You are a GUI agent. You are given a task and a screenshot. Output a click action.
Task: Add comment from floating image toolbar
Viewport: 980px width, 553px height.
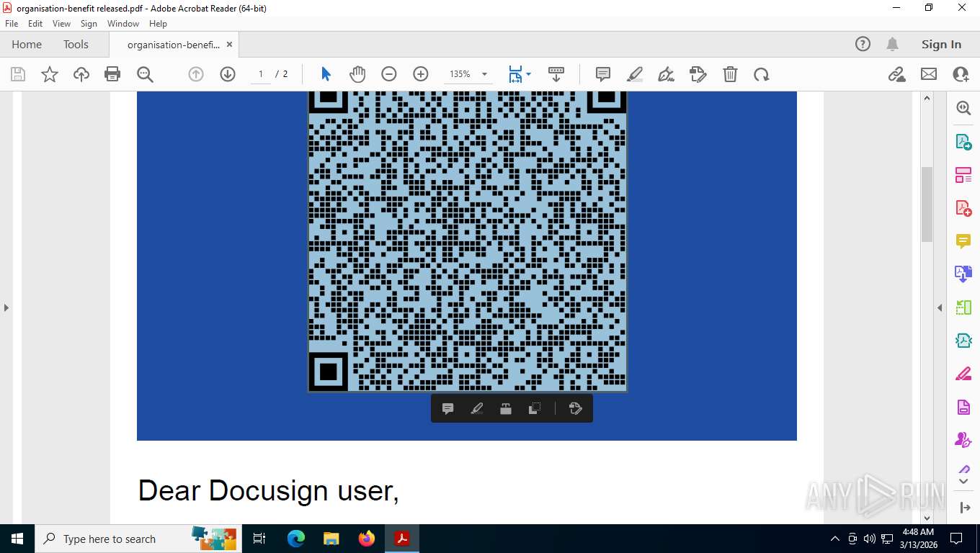(x=447, y=409)
